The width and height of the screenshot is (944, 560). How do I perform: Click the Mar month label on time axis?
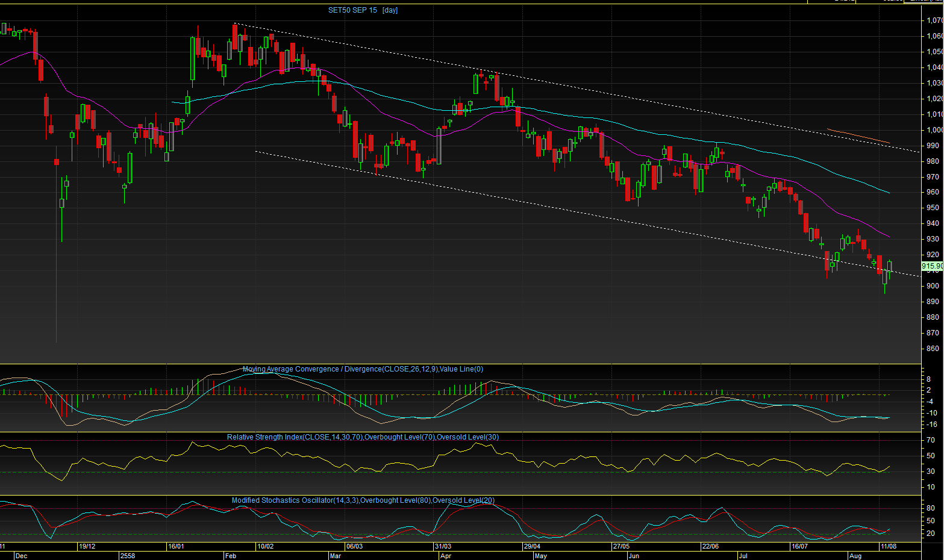point(336,556)
